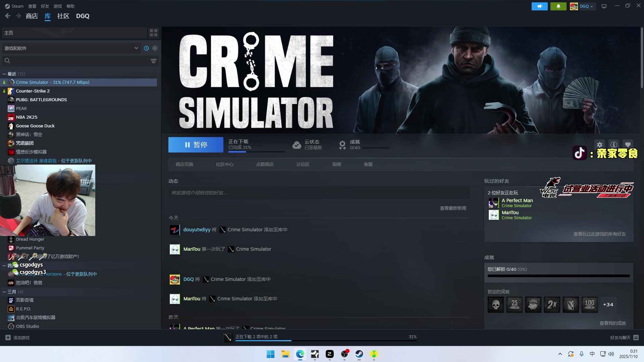Collapse the 最近 section
644x362 pixels.
[4, 74]
